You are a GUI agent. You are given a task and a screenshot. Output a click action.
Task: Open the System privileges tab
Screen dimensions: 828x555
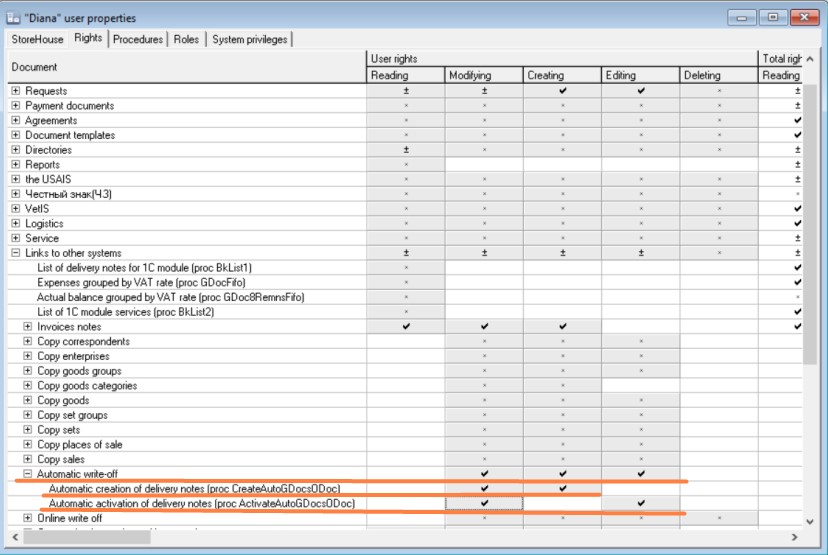[249, 40]
